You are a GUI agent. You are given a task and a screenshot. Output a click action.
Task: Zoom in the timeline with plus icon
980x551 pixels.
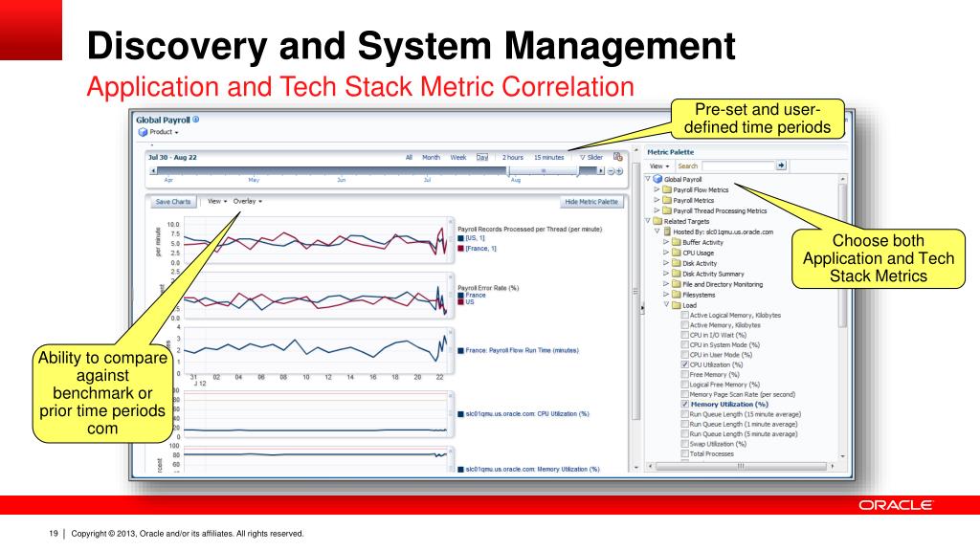tap(619, 171)
